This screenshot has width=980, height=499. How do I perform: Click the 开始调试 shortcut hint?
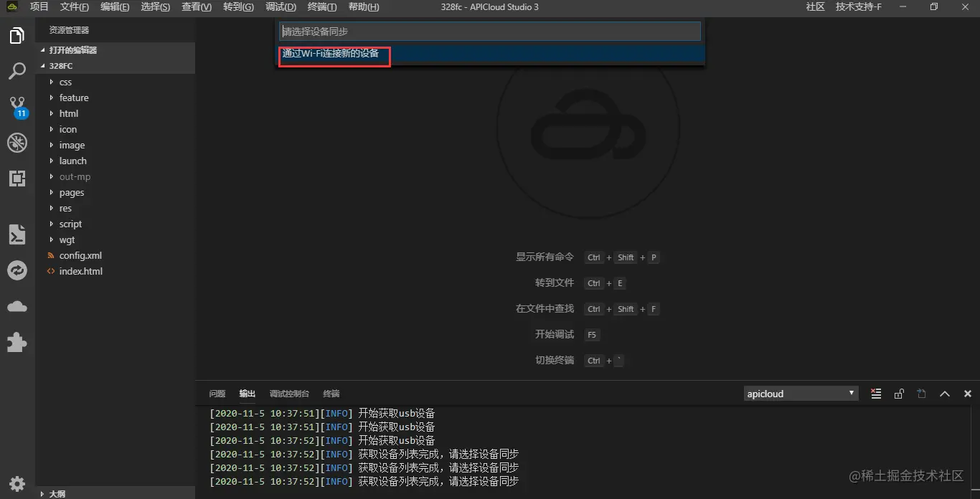coord(555,334)
